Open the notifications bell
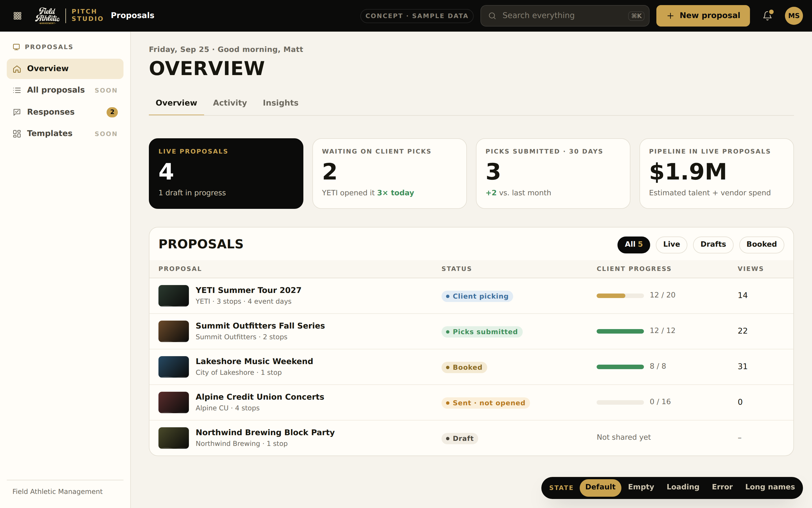812x508 pixels. 767,16
